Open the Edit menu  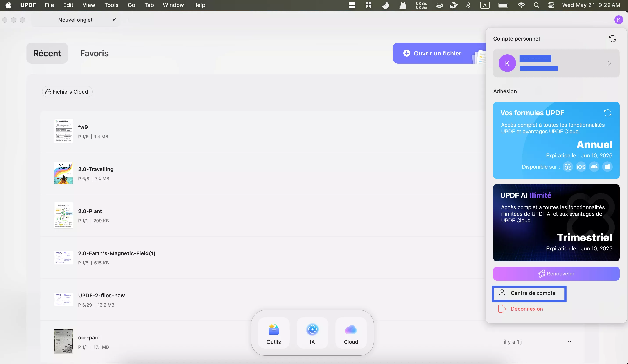[68, 5]
